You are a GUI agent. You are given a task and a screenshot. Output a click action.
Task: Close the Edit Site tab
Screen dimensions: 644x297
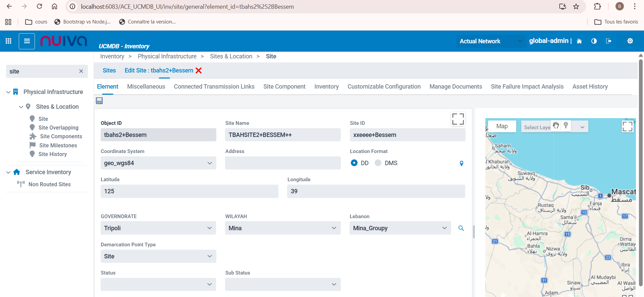click(x=199, y=70)
